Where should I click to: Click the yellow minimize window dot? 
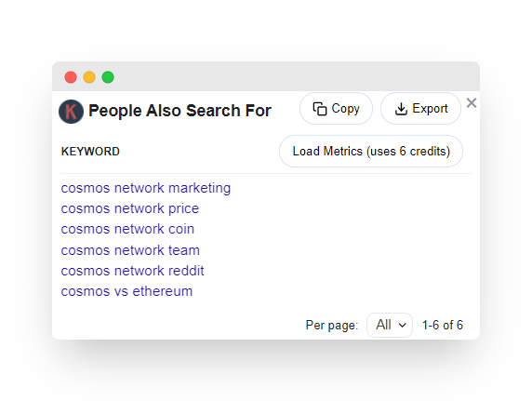point(89,77)
